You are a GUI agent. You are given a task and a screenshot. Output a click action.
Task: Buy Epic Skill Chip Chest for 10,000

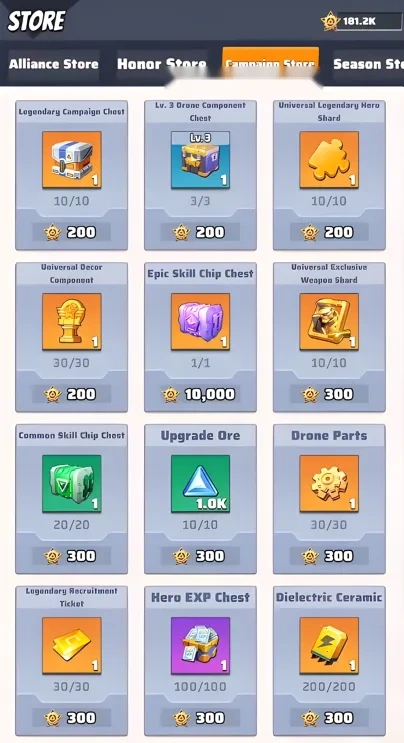coord(200,394)
